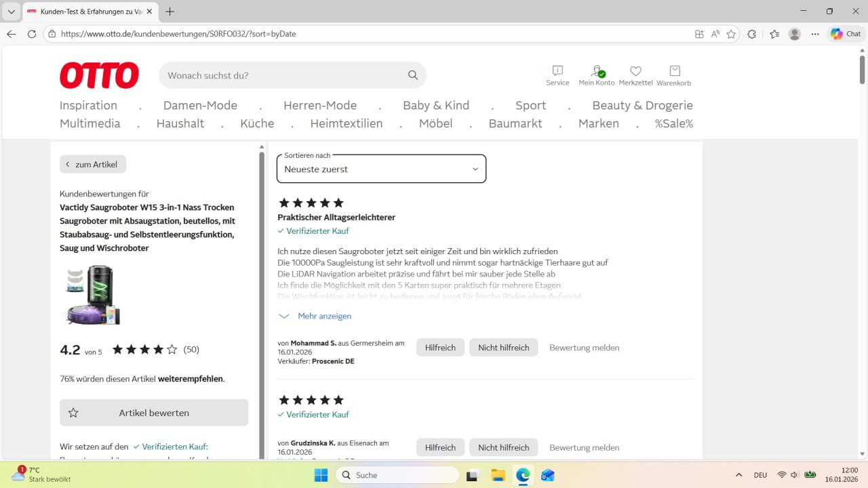Open Sortieren nach dropdown
The width and height of the screenshot is (868, 488).
[x=381, y=169]
